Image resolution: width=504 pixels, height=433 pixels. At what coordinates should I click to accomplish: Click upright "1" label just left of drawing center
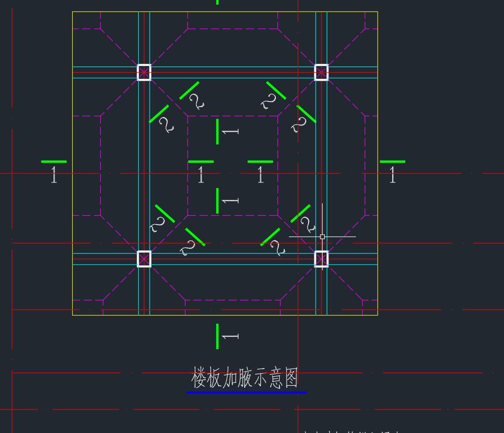click(x=201, y=175)
